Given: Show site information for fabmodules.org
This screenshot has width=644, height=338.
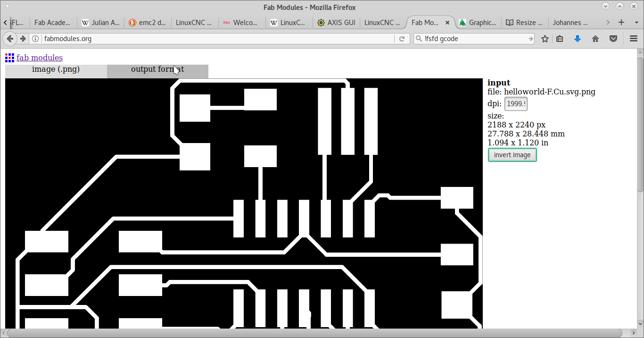Looking at the screenshot, I should (35, 39).
